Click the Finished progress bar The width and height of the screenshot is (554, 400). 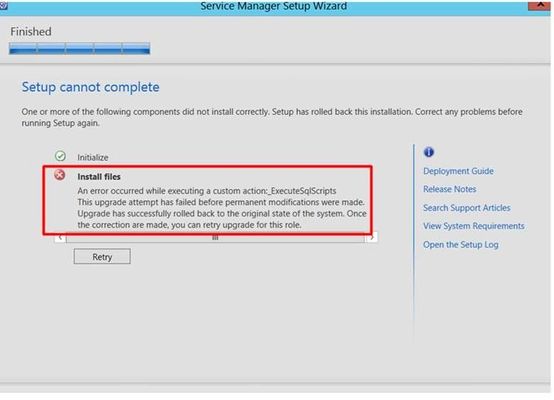[79, 48]
